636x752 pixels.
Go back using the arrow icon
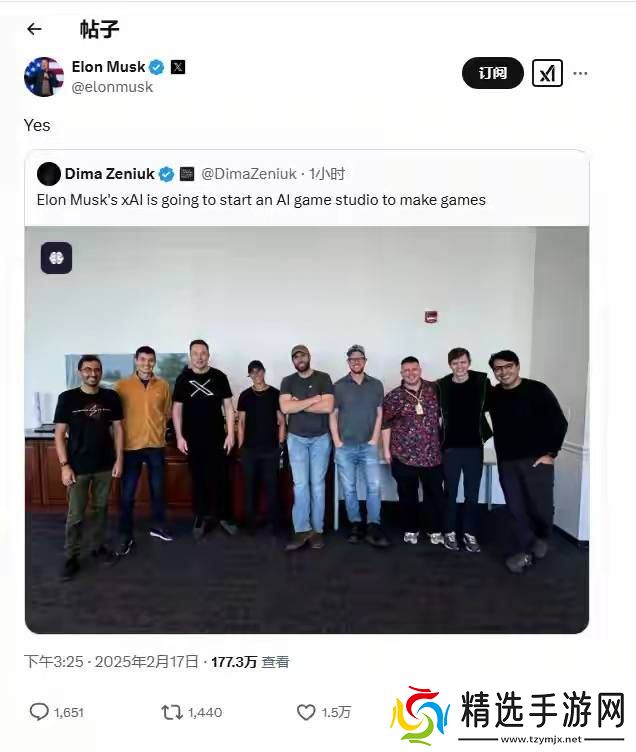click(34, 29)
